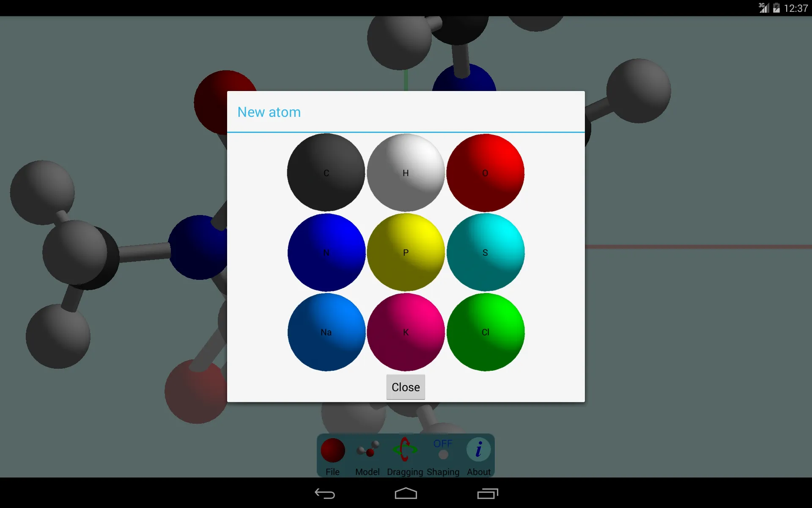Select Sodium atom from new atom dialog

326,332
